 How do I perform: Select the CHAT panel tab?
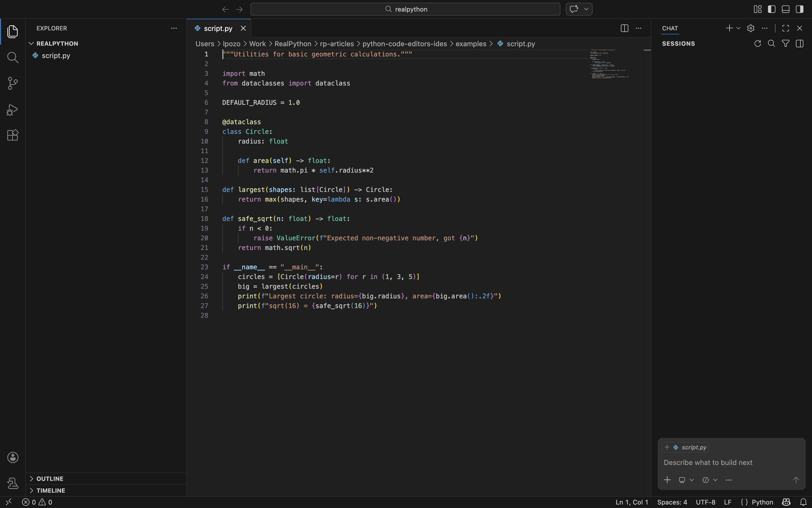(x=670, y=28)
